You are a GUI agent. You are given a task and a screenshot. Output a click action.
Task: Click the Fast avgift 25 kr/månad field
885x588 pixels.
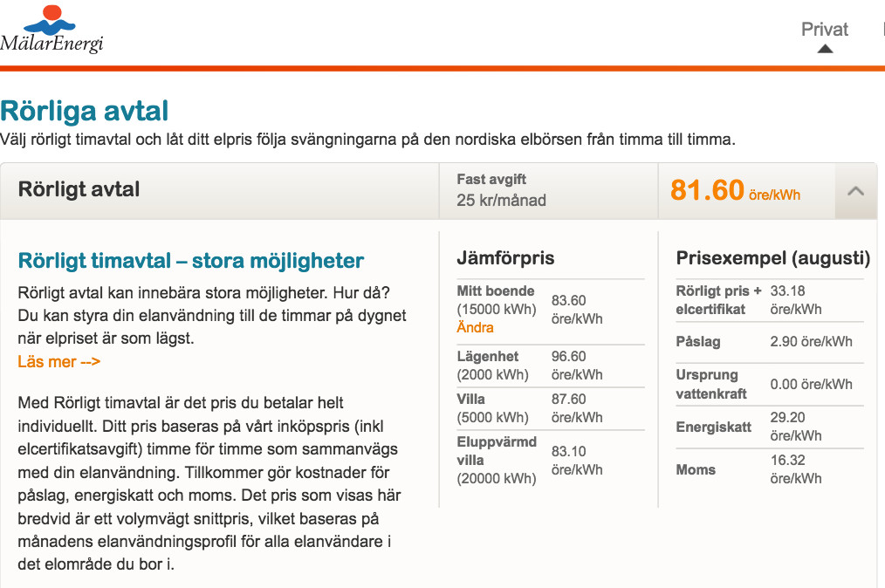(x=502, y=190)
